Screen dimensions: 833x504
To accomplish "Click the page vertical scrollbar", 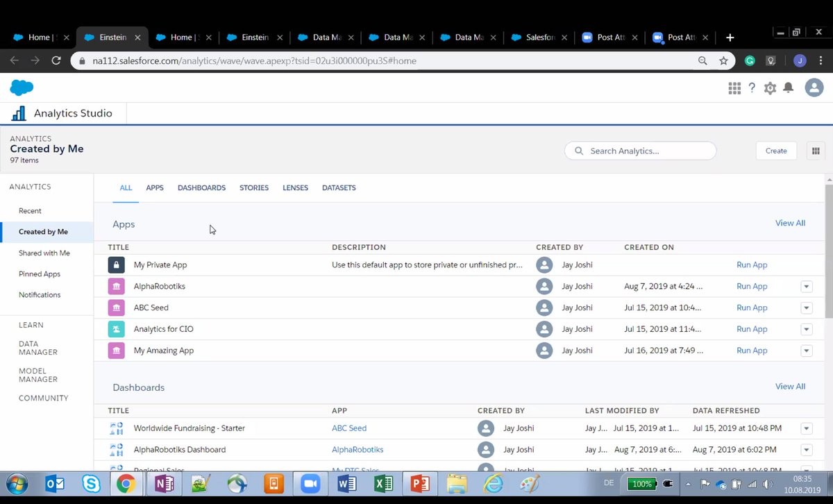I will click(828, 250).
